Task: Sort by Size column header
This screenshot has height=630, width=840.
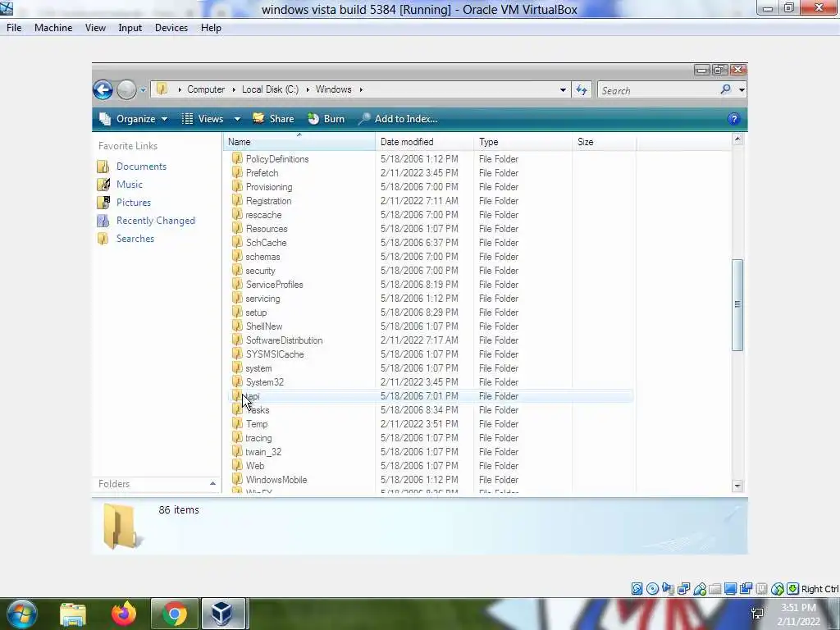Action: coord(604,142)
